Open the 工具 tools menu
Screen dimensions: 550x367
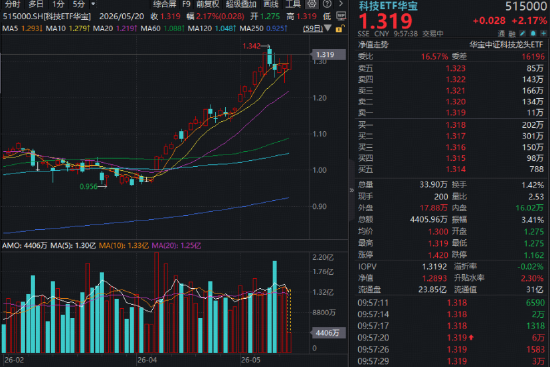click(293, 4)
